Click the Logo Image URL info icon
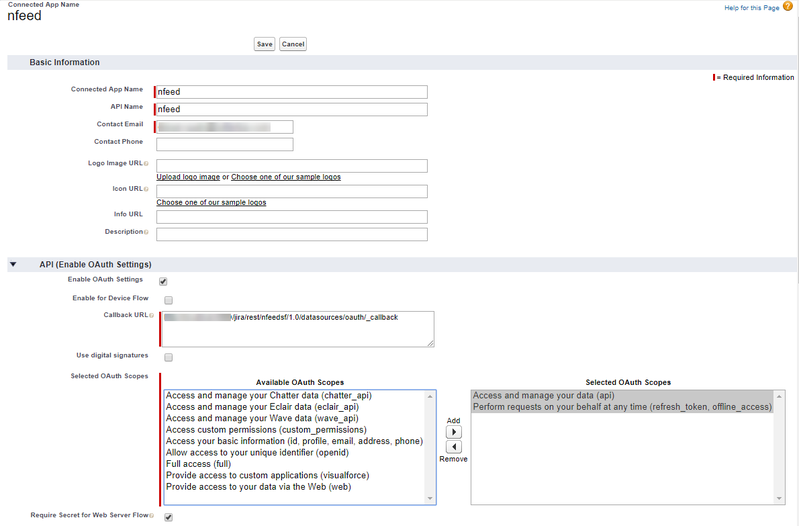The image size is (799, 526). 146,163
